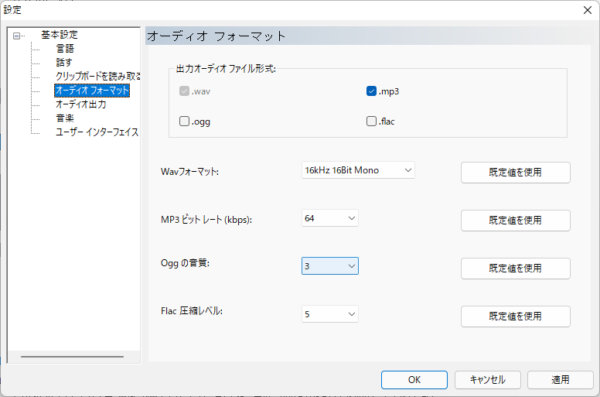The width and height of the screenshot is (600, 397).
Task: Enable the .flac output format
Action: pyautogui.click(x=371, y=121)
